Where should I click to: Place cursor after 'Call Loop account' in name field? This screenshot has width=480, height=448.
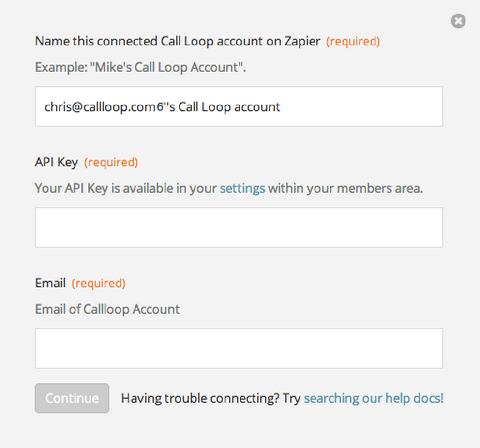(x=281, y=107)
